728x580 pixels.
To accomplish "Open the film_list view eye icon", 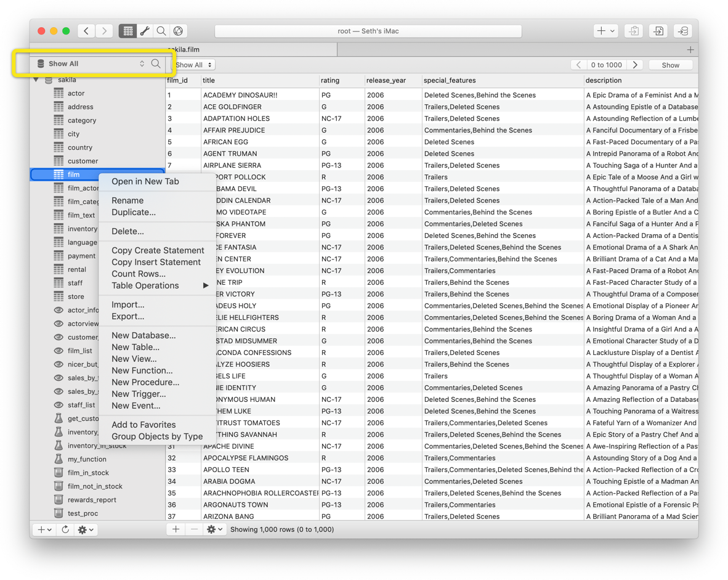I will coord(59,351).
